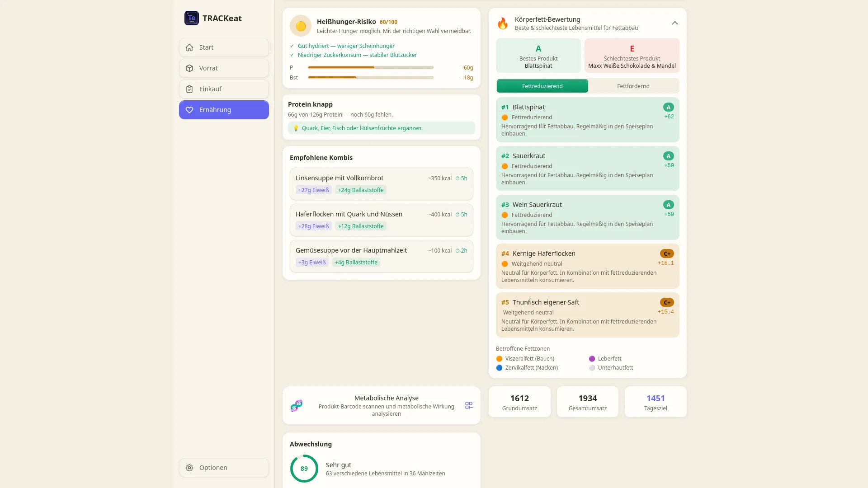Click the clipboard icon beside Einkauf
The width and height of the screenshot is (868, 488).
point(189,89)
